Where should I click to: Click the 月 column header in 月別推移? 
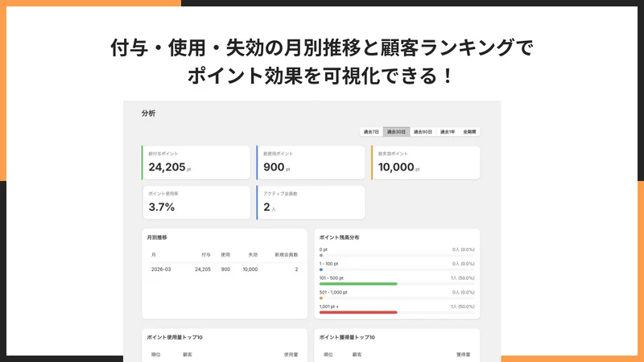[154, 254]
